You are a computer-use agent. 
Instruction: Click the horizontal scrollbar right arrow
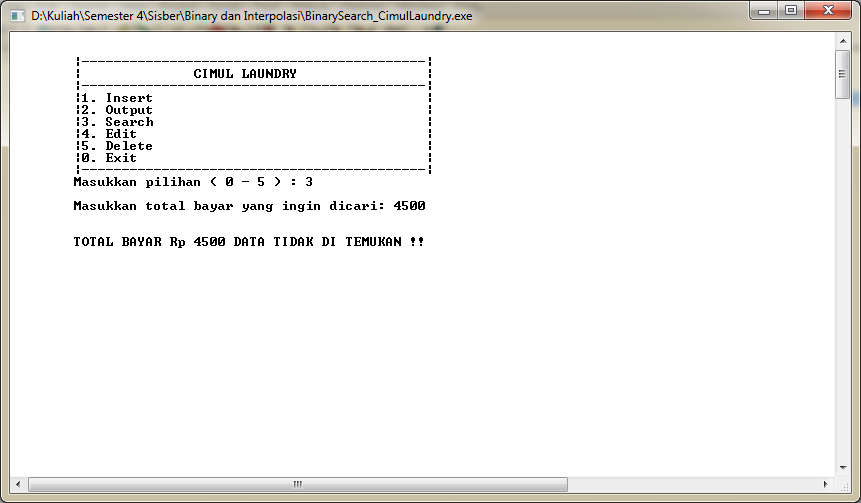(x=825, y=484)
